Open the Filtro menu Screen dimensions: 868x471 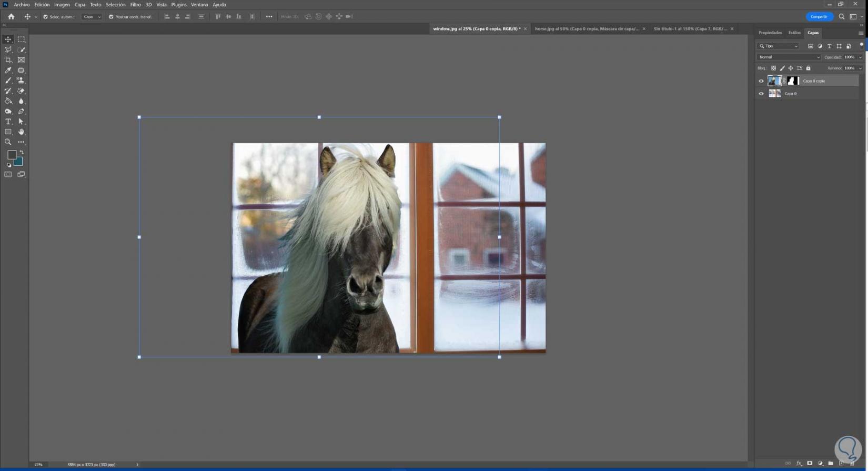(x=135, y=5)
